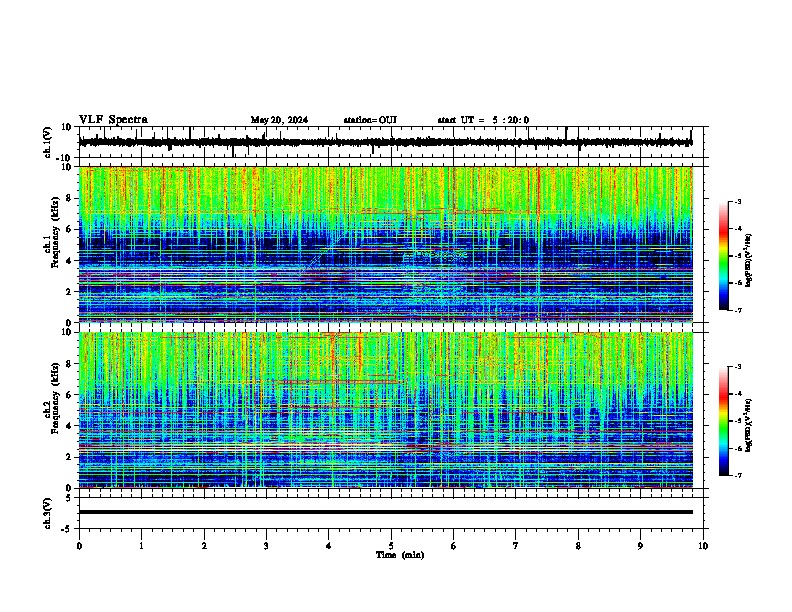Click the "-7" tick on ch.2 color bar

(x=737, y=476)
